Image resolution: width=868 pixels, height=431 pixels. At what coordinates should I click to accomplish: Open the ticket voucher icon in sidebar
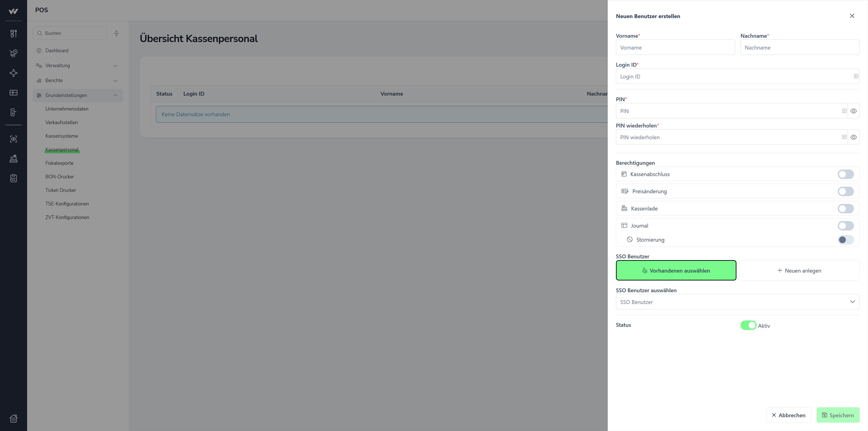coord(14,93)
